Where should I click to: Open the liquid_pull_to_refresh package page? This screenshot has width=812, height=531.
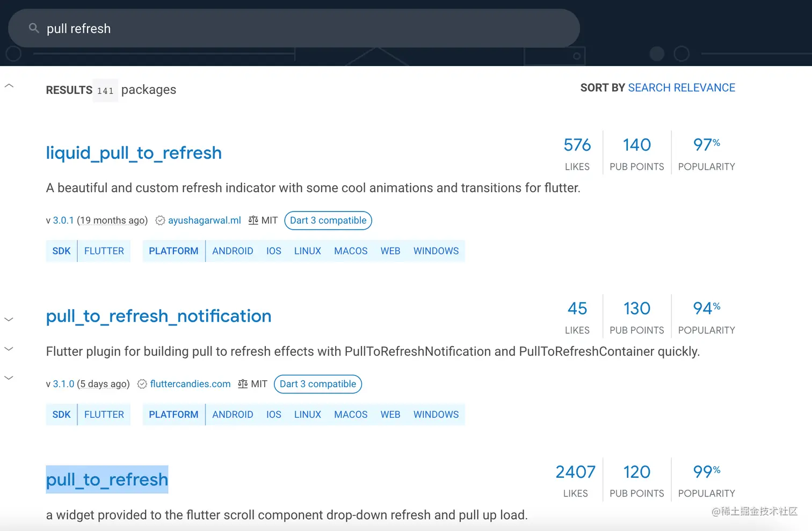[x=134, y=153]
